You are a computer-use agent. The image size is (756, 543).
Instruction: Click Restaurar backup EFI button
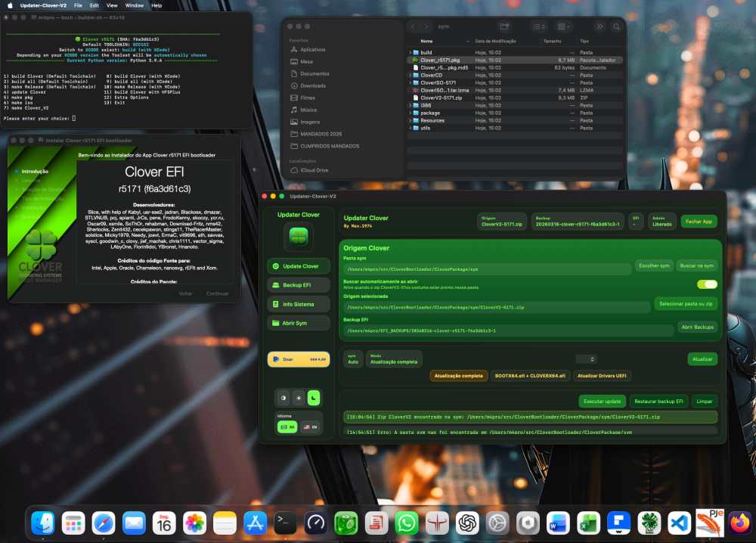pyautogui.click(x=658, y=402)
